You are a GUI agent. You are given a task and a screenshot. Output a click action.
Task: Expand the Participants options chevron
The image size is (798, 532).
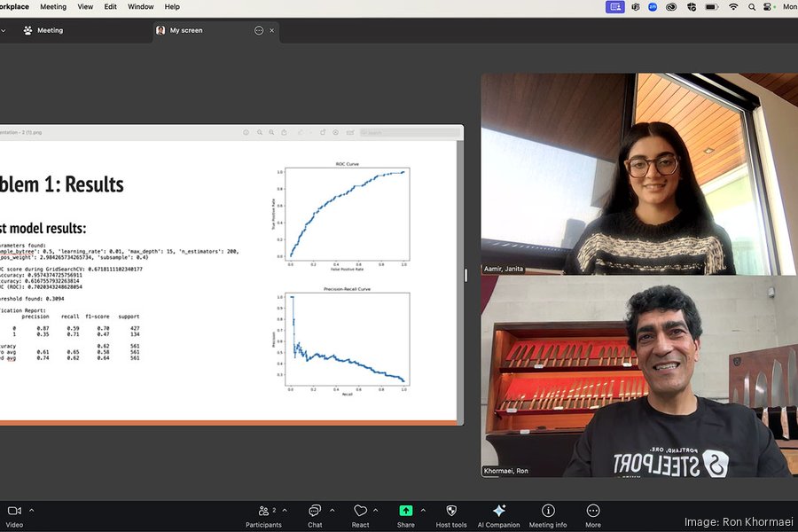[285, 510]
